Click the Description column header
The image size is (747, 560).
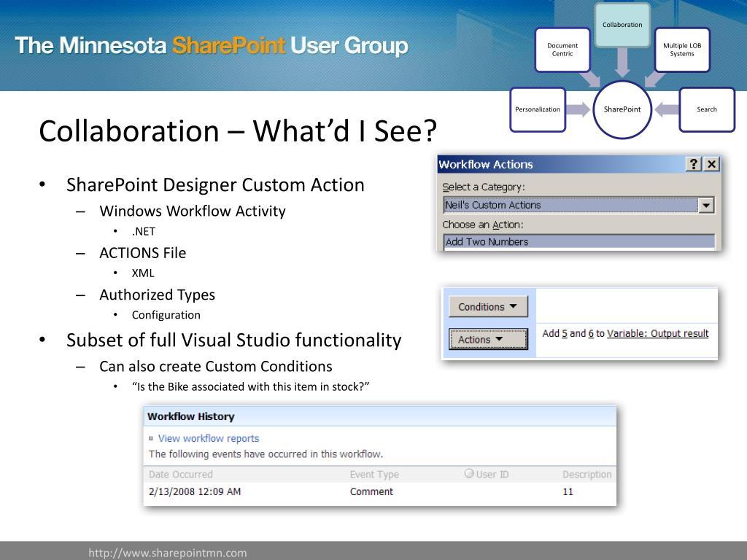(587, 474)
